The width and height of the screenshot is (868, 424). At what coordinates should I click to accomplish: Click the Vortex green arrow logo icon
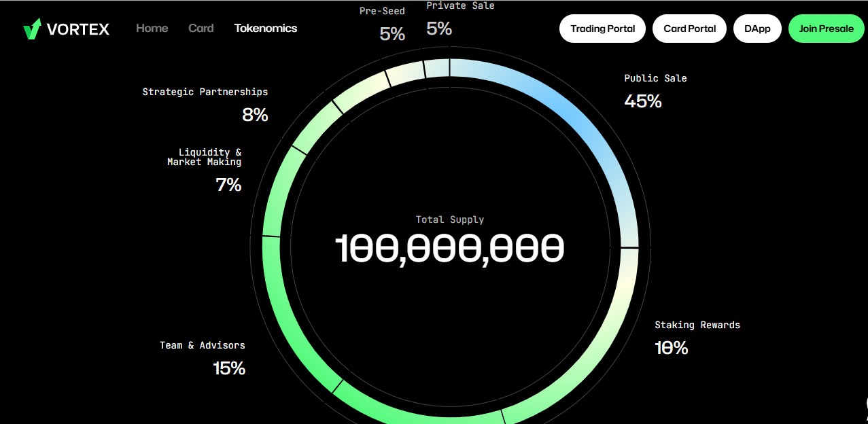[32, 29]
